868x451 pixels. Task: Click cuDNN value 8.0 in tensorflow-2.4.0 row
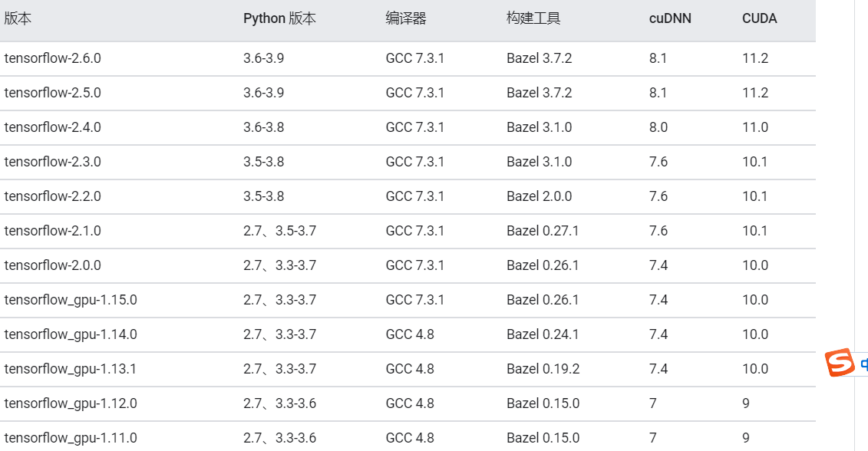(x=658, y=127)
